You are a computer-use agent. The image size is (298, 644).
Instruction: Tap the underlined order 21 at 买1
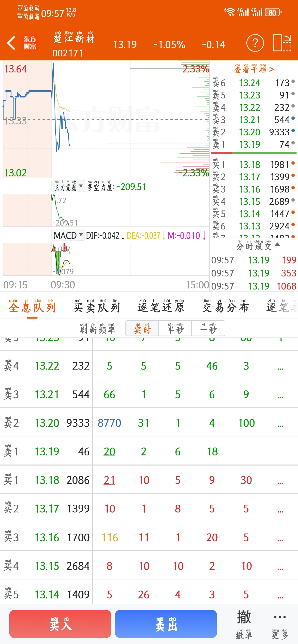[109, 480]
